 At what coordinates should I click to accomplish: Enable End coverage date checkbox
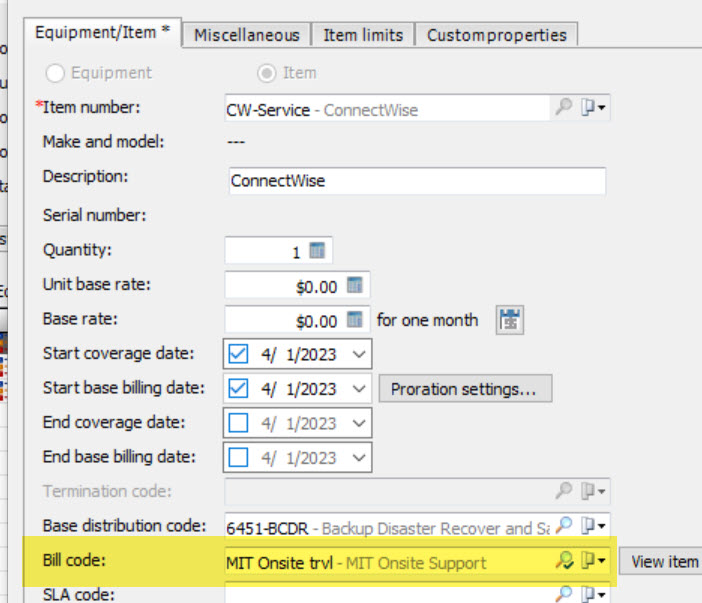(238, 423)
